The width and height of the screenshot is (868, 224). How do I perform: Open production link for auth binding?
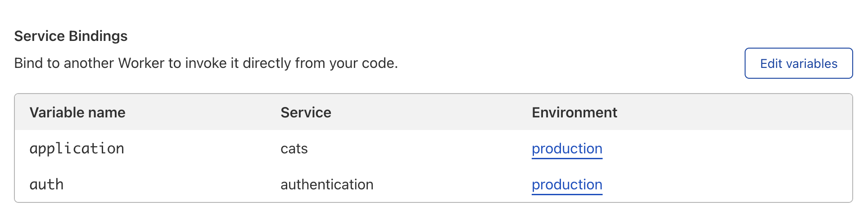(567, 185)
